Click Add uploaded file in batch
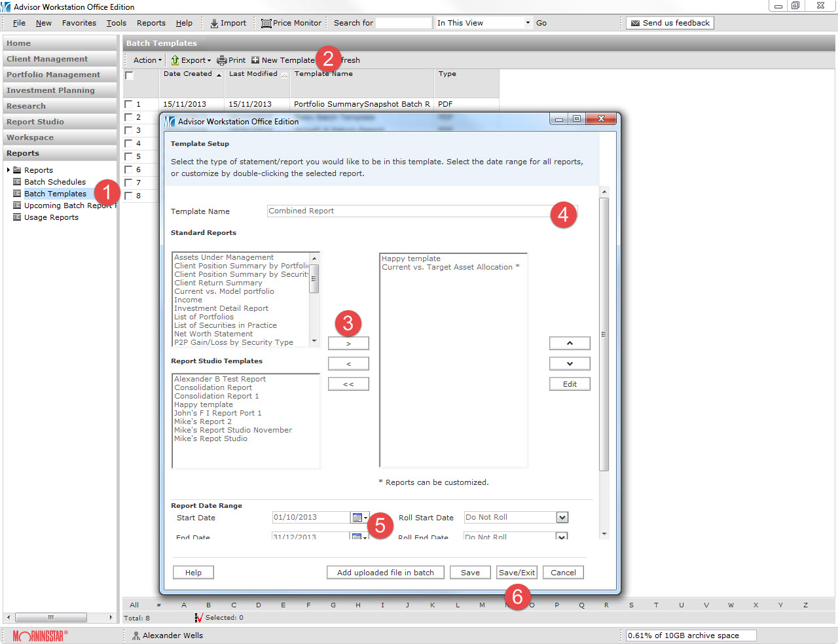 click(385, 573)
